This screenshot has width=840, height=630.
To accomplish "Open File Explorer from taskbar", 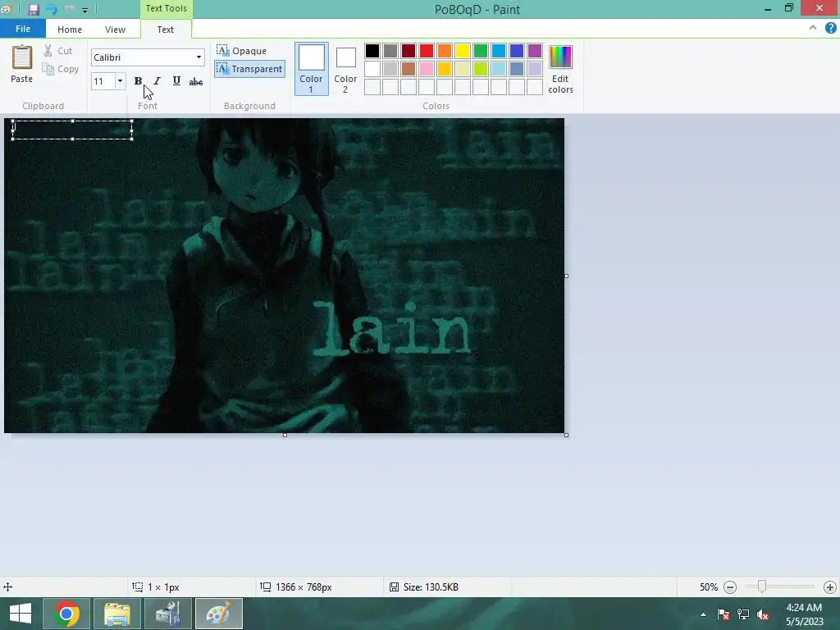I will click(x=116, y=614).
